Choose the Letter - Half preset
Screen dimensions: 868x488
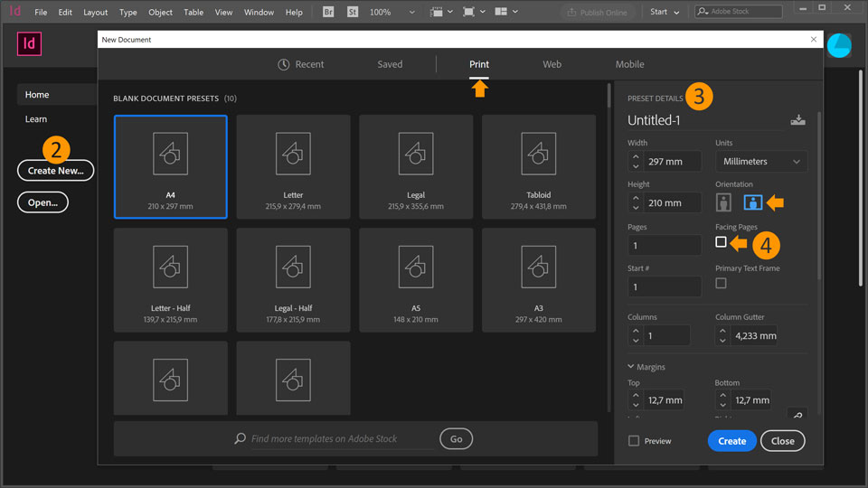coord(171,280)
